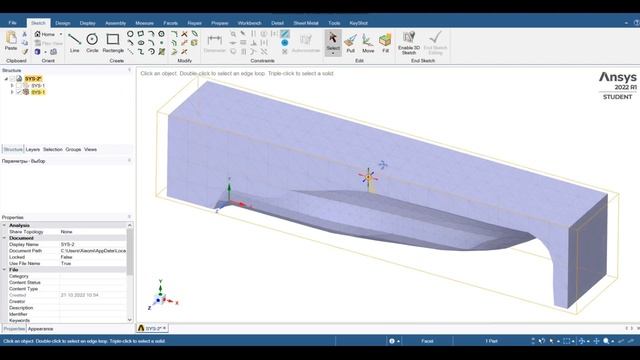This screenshot has height=360, width=640.
Task: Click the Ansys icon on SYS-2 document tab
Action: click(x=141, y=328)
